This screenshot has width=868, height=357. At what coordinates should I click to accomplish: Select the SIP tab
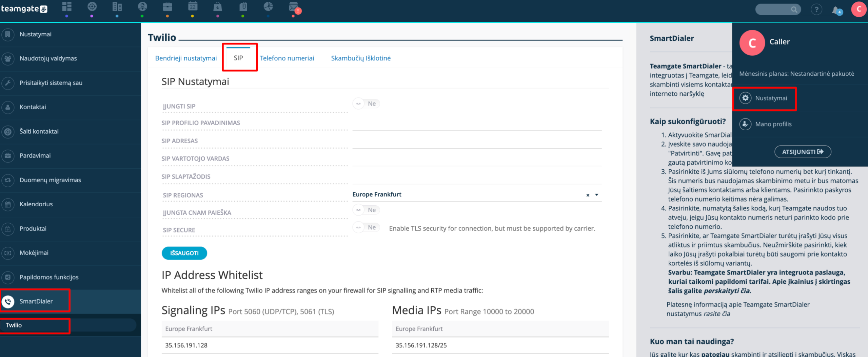pyautogui.click(x=238, y=58)
